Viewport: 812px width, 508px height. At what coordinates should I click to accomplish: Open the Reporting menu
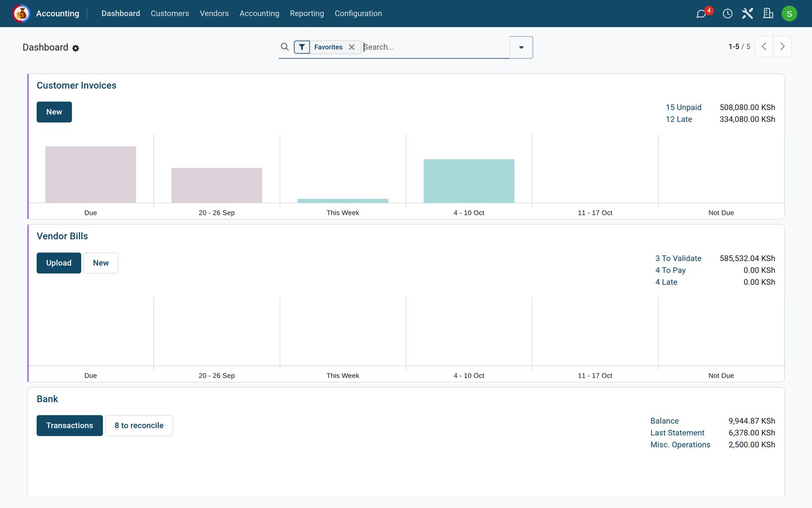pyautogui.click(x=307, y=14)
